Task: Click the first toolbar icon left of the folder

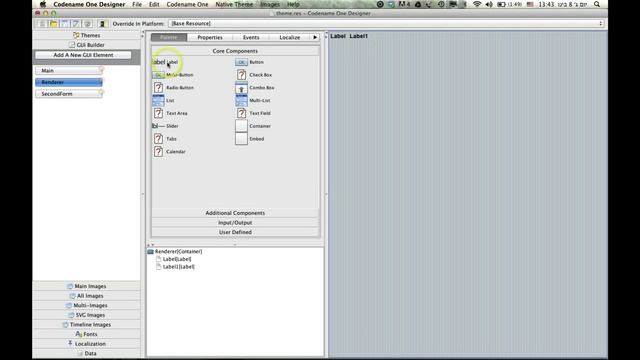Action: click(x=42, y=24)
